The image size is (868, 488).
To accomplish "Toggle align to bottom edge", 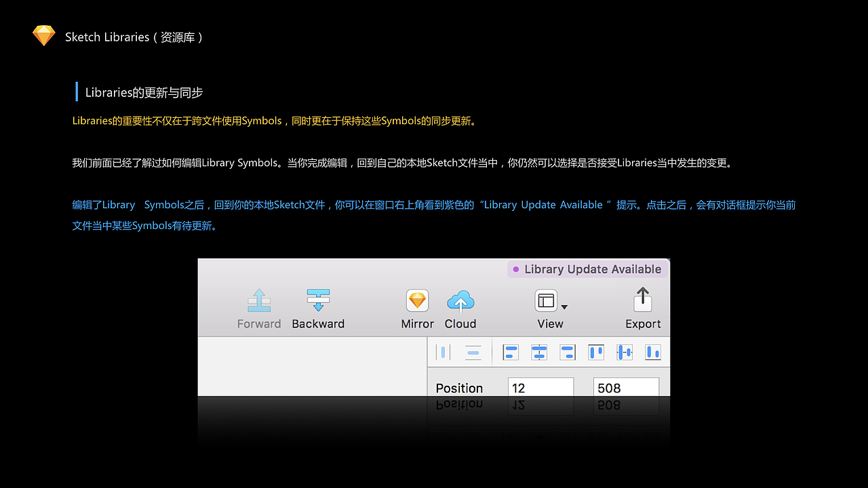I will point(652,352).
